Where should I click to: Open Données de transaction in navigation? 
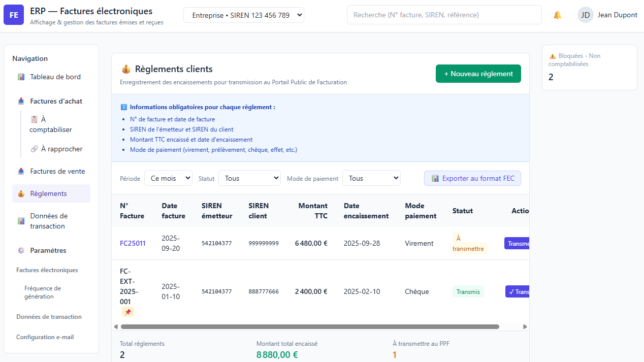51,221
